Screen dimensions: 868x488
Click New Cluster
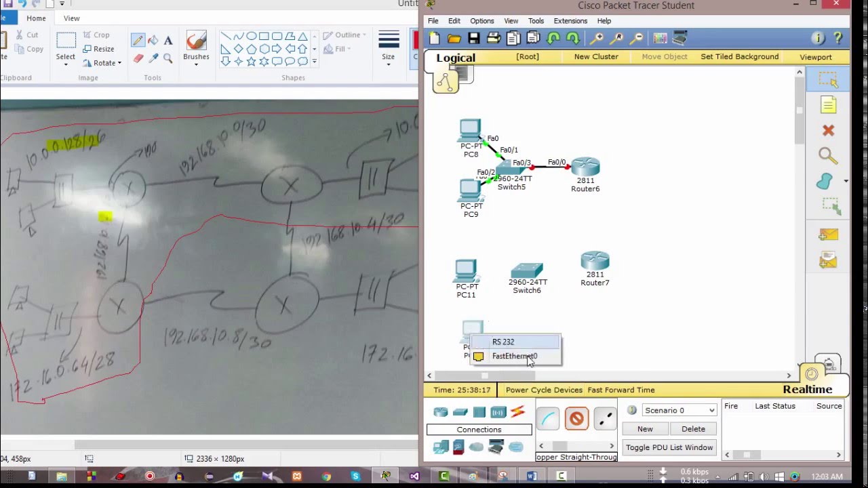tap(596, 57)
